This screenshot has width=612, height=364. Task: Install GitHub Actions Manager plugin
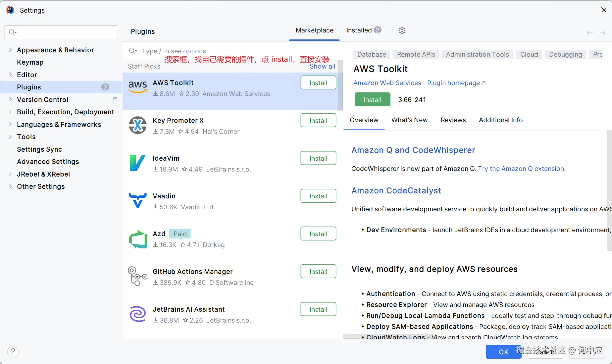tap(318, 272)
